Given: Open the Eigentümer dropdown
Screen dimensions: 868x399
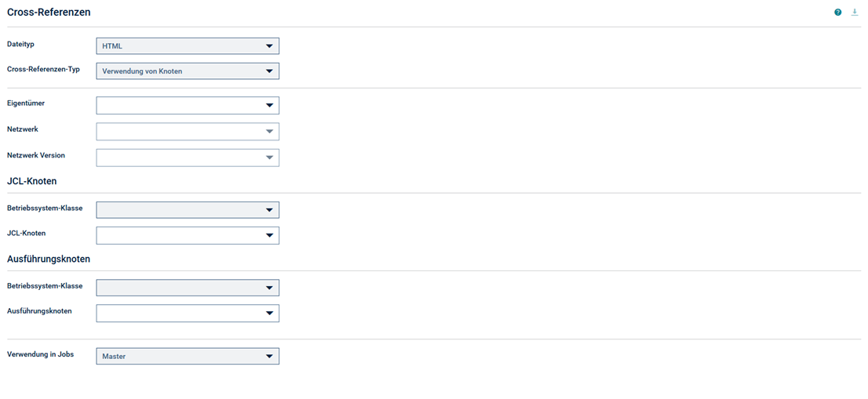Looking at the screenshot, I should pyautogui.click(x=188, y=105).
